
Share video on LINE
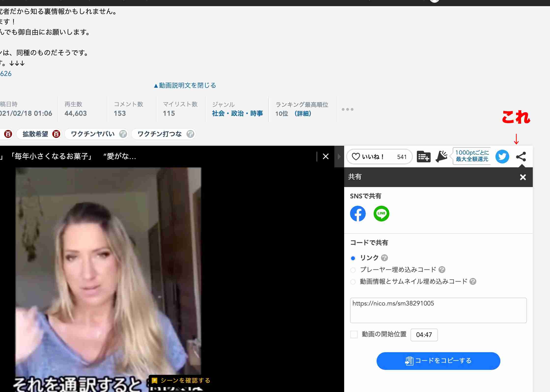tap(381, 213)
